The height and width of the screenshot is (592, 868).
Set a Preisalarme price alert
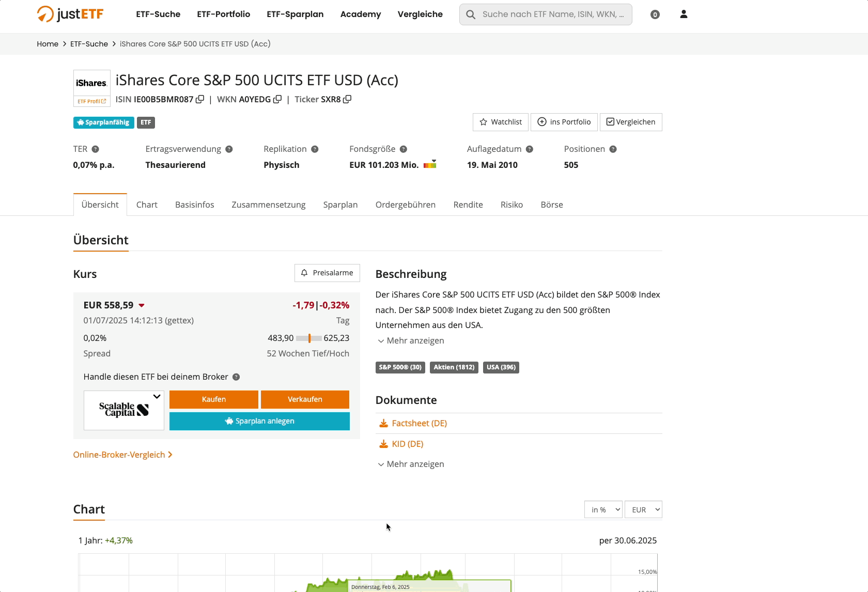click(327, 273)
